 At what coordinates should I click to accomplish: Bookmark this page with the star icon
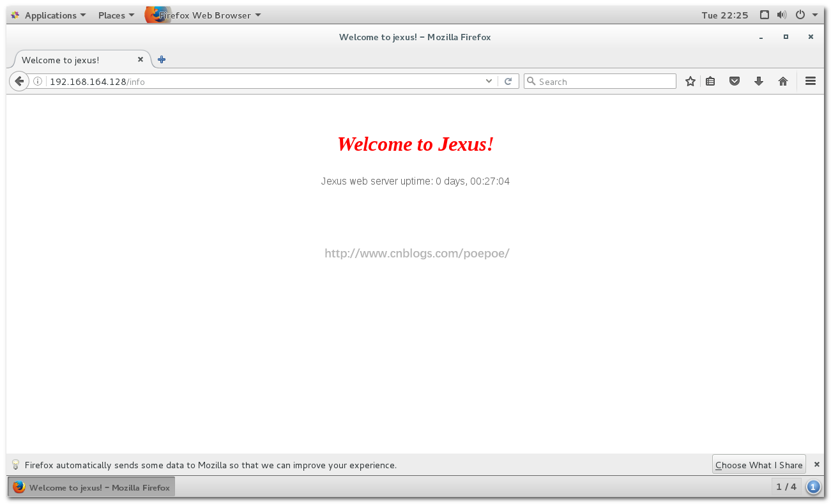(x=690, y=81)
